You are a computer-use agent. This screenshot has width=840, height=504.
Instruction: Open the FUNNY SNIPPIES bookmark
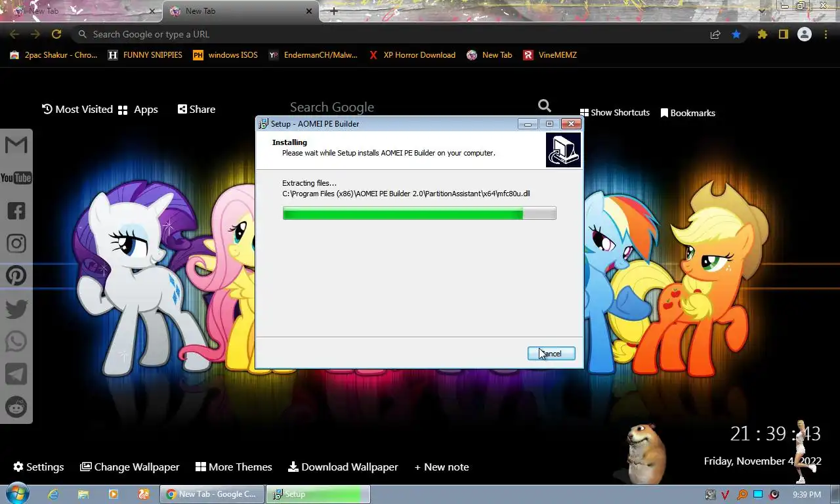tap(145, 55)
